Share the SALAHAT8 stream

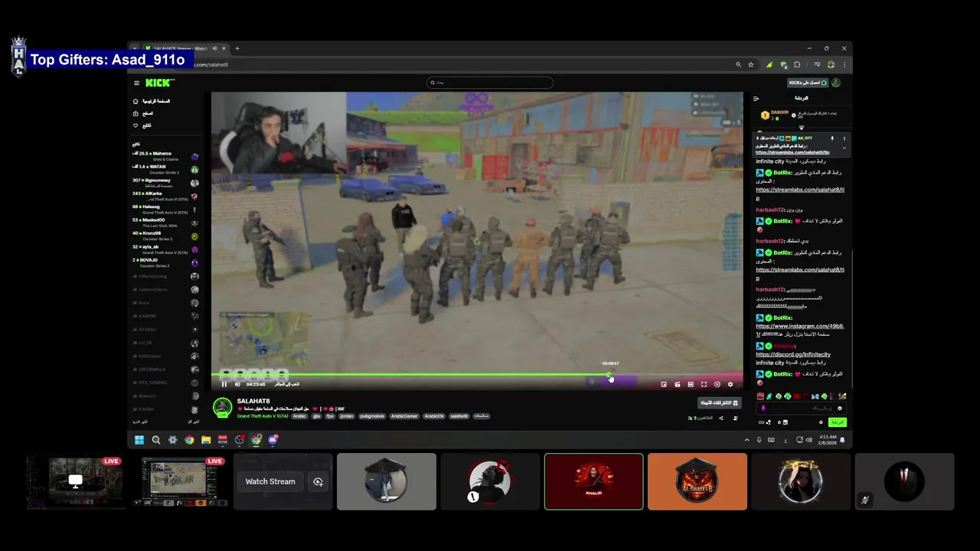coord(720,418)
